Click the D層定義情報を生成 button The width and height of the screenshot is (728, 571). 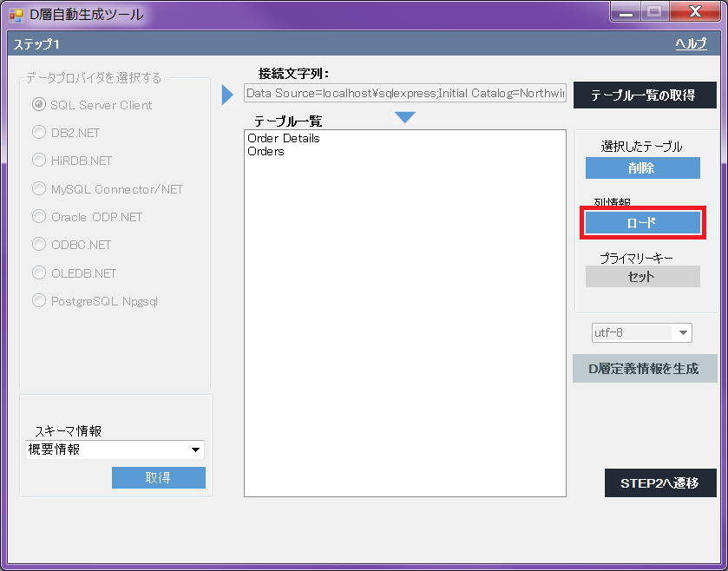point(644,369)
